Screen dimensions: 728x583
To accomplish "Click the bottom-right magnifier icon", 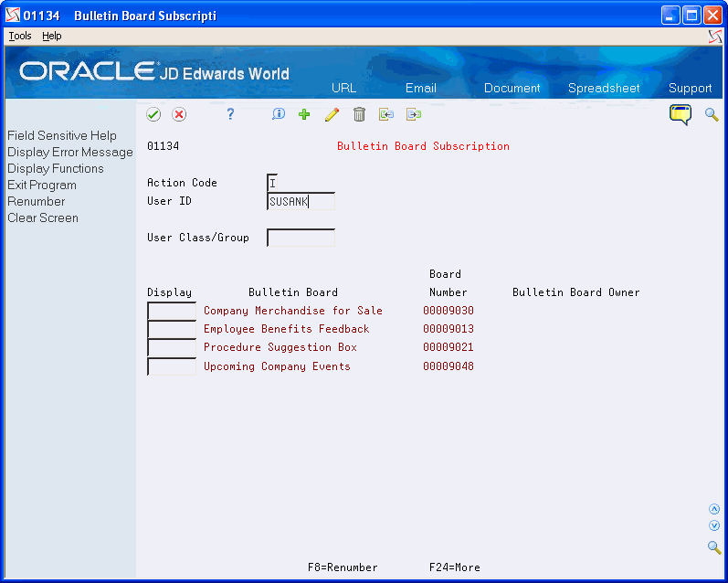I will tap(714, 547).
